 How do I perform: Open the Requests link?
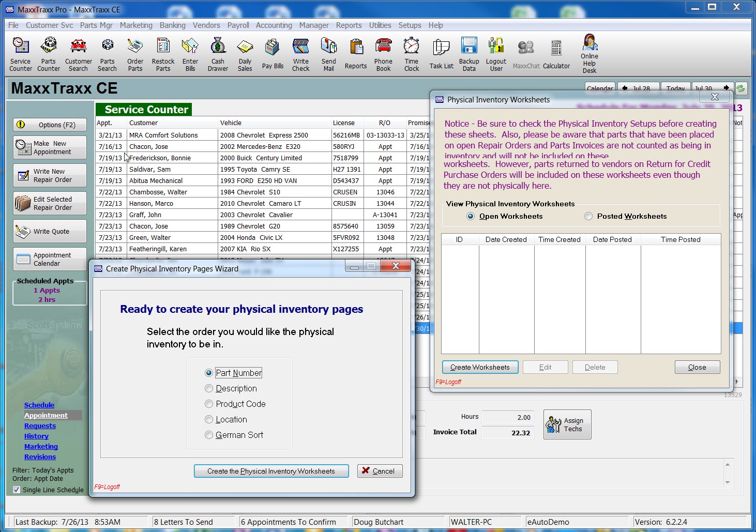tap(40, 425)
